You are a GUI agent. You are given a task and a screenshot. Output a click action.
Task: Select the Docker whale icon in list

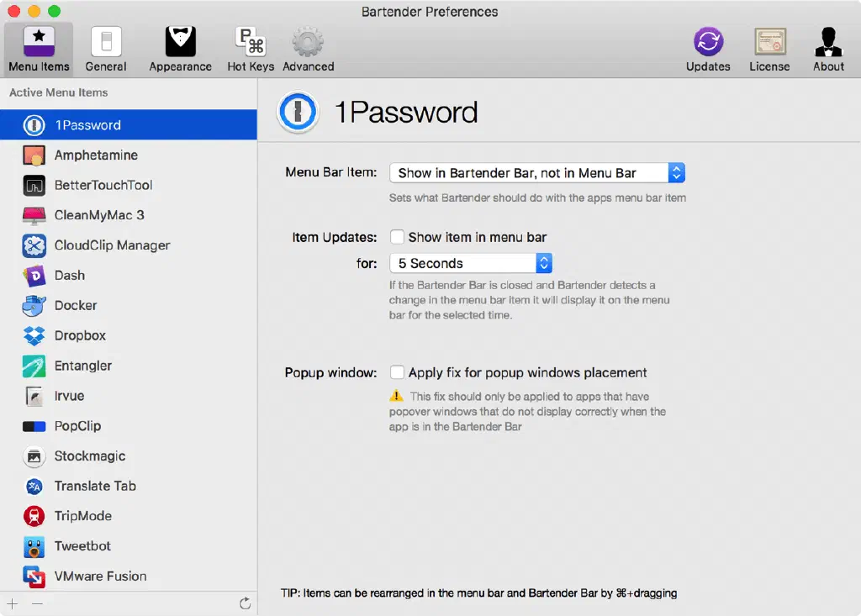coord(34,306)
